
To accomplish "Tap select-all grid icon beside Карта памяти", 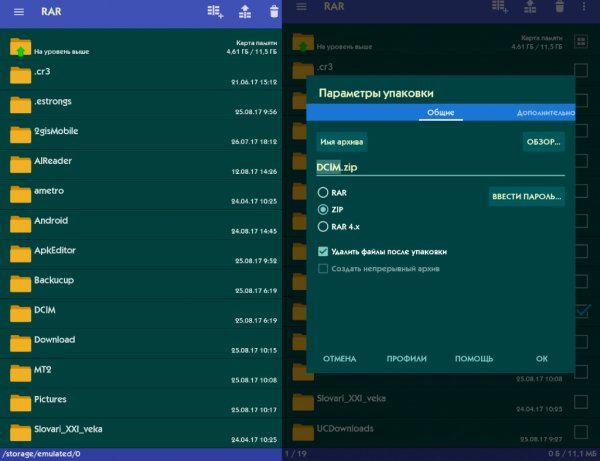I will 581,41.
